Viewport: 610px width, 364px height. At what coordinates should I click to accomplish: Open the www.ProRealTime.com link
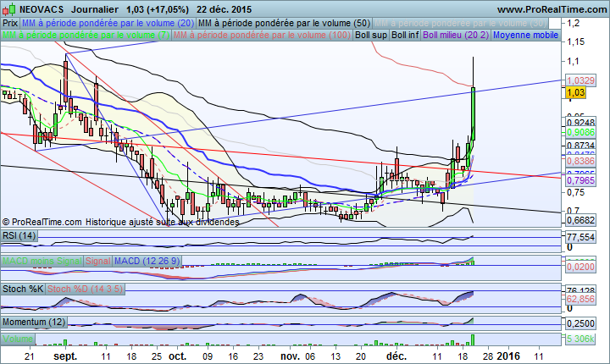click(x=552, y=8)
